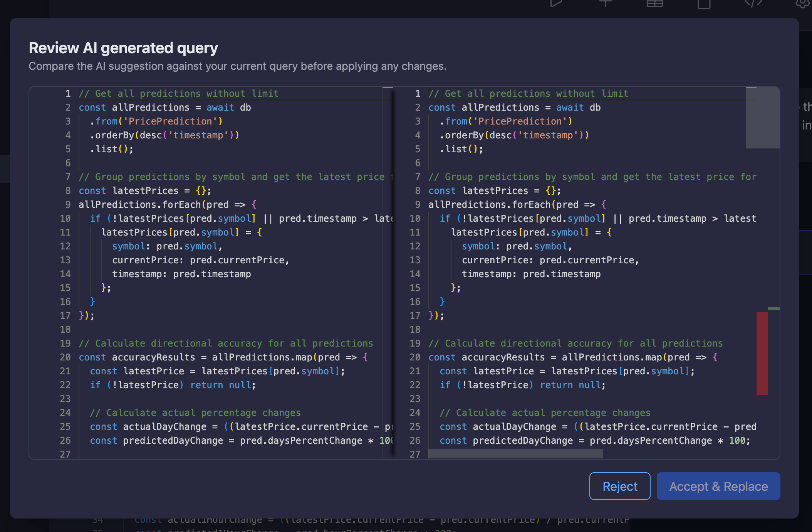Click the horizontal scrollbar of right editor
The image size is (812, 532).
click(515, 454)
